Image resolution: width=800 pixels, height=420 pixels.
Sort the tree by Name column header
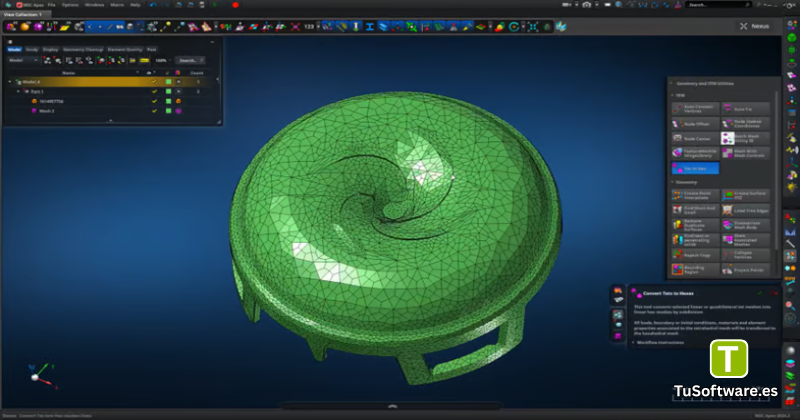point(69,73)
